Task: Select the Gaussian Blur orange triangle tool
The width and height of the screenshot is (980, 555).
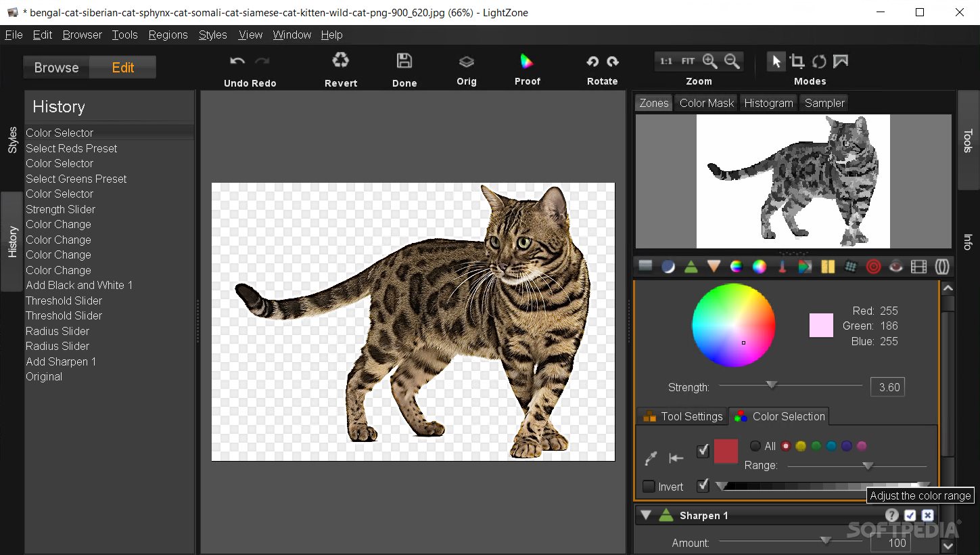Action: tap(714, 266)
